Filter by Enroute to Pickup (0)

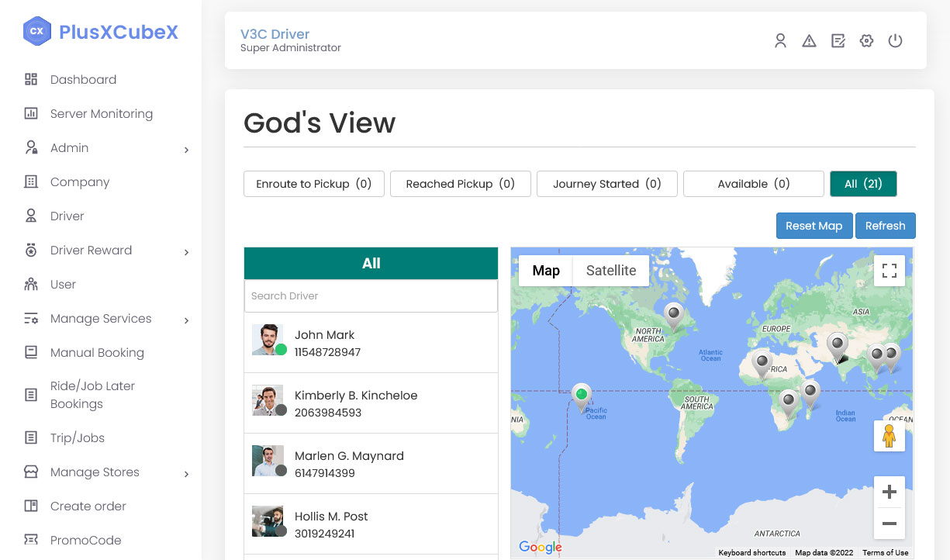(x=314, y=184)
